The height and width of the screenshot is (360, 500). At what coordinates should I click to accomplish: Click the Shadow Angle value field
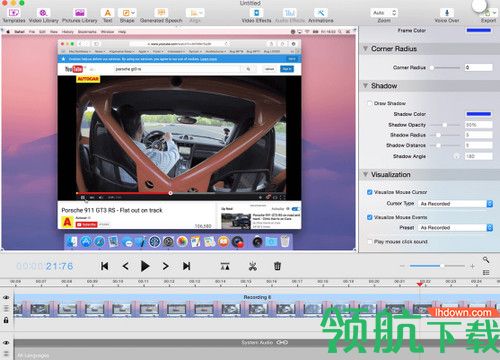pos(479,156)
